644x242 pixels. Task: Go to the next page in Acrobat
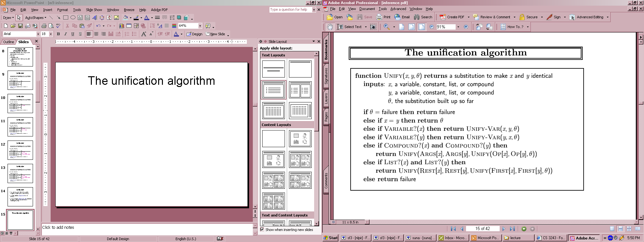click(x=503, y=229)
